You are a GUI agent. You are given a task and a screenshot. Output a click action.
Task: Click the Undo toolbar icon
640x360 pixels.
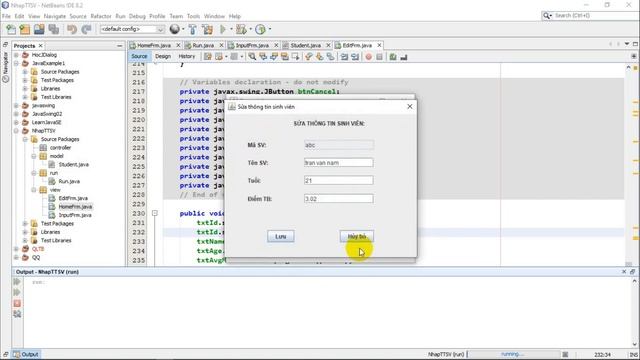[72, 29]
